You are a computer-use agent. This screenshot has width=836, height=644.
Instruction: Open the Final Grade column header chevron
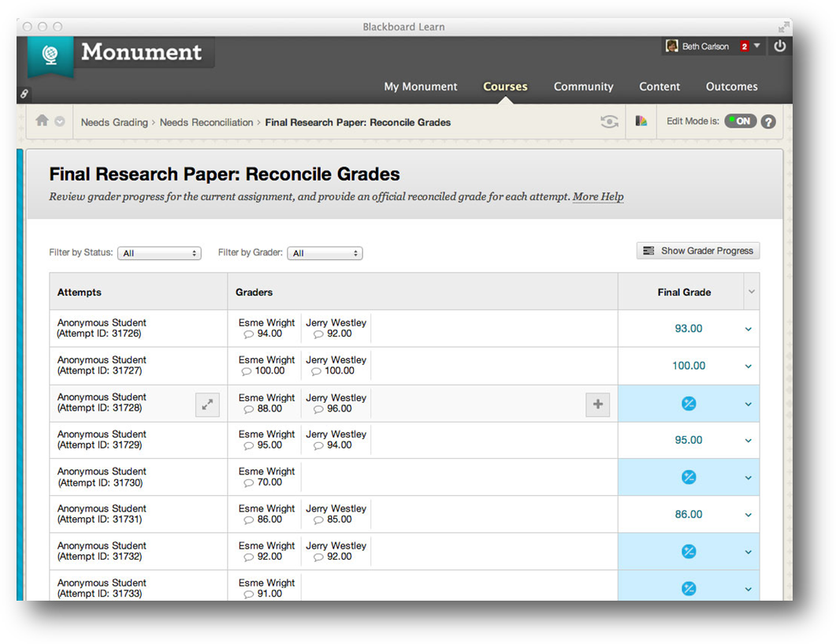point(751,292)
